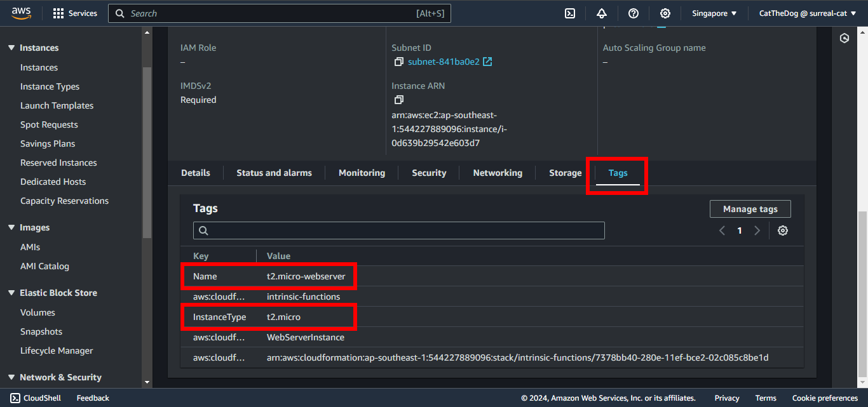Open tags table preferences gear
868x407 pixels.
[x=783, y=230]
